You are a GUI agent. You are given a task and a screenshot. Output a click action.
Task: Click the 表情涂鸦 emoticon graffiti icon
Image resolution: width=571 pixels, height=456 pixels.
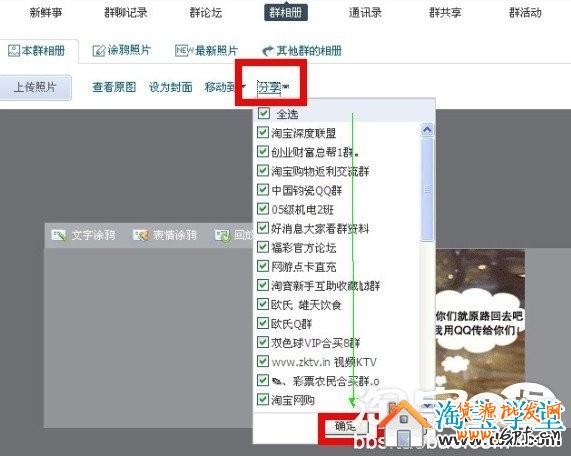click(x=141, y=235)
